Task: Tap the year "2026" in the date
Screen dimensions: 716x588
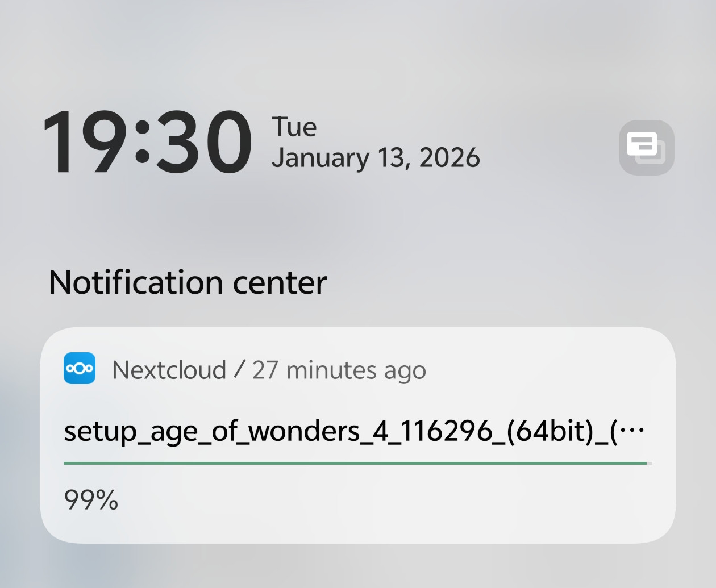Action: (x=449, y=158)
